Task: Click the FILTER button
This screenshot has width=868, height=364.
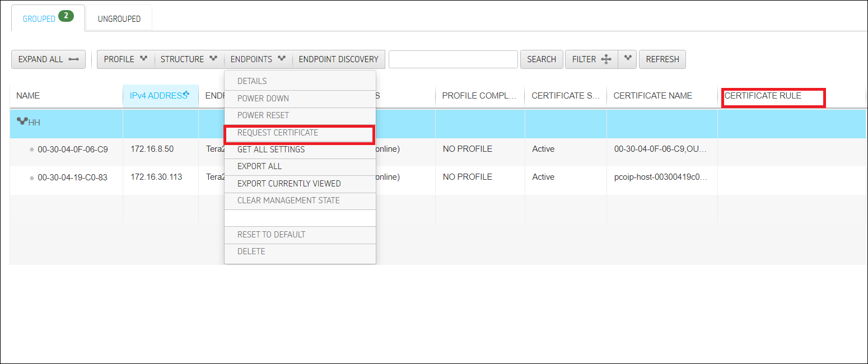Action: [x=591, y=59]
